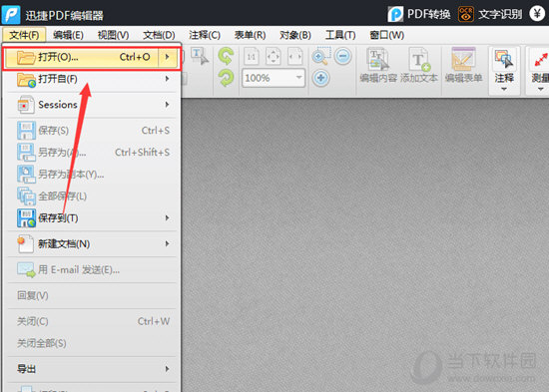Viewport: 549px width, 392px height.
Task: Expand the 注释 toolbar dropdown
Action: click(504, 89)
